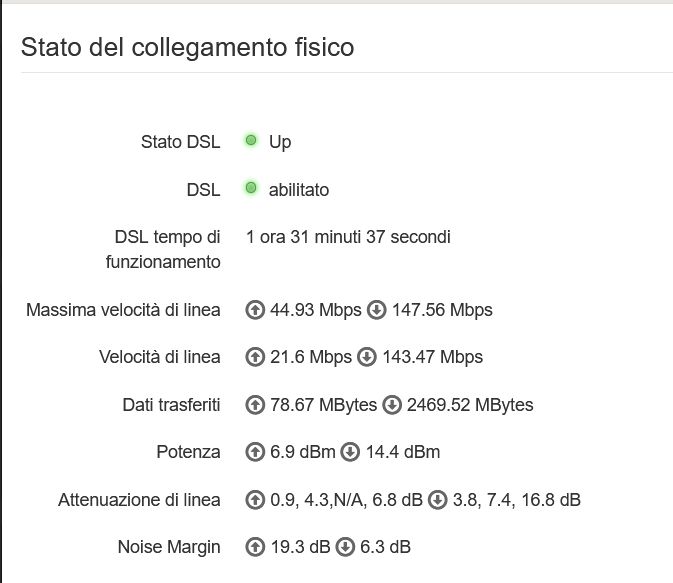The height and width of the screenshot is (583, 673).
Task: Click the download arrow beside 14.4 dBm
Action: tap(350, 452)
